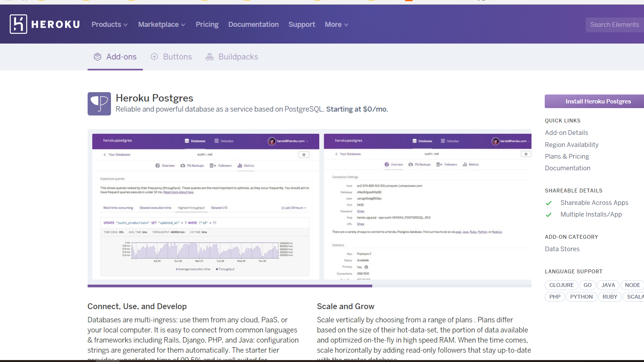Screen dimensions: 644x362
Task: Select the Add-ons tab
Action: tap(115, 57)
